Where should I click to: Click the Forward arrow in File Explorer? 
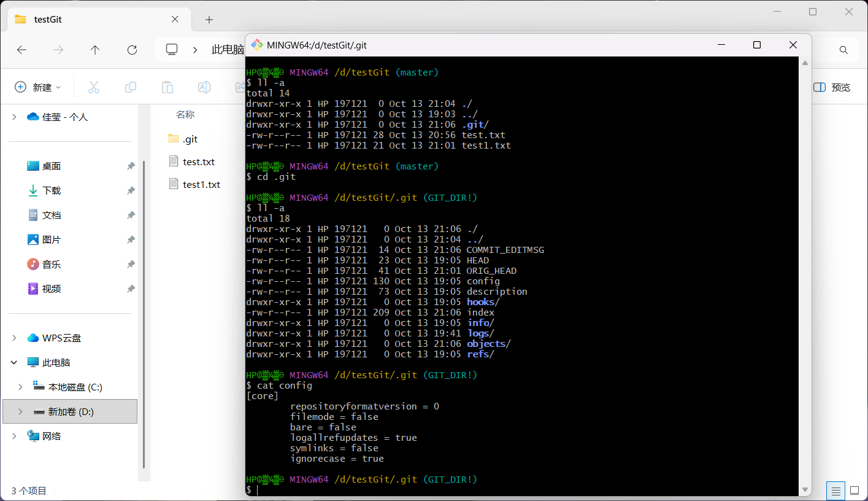(59, 50)
